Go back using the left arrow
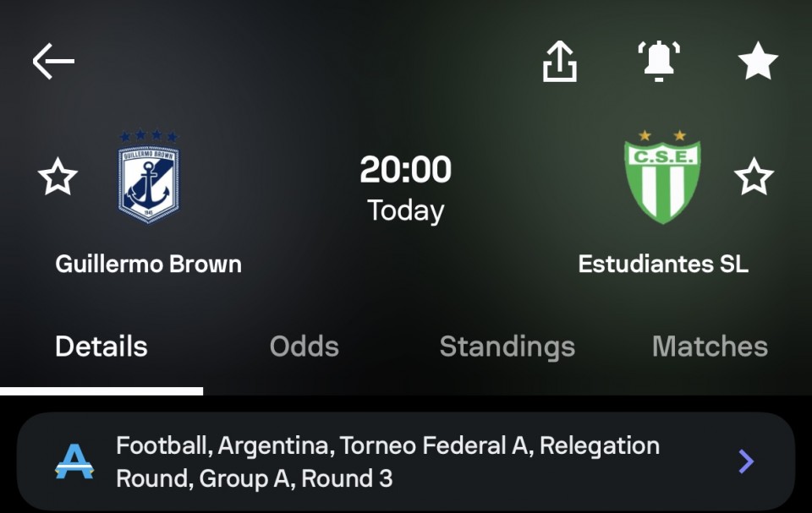The width and height of the screenshot is (812, 513). [x=53, y=61]
